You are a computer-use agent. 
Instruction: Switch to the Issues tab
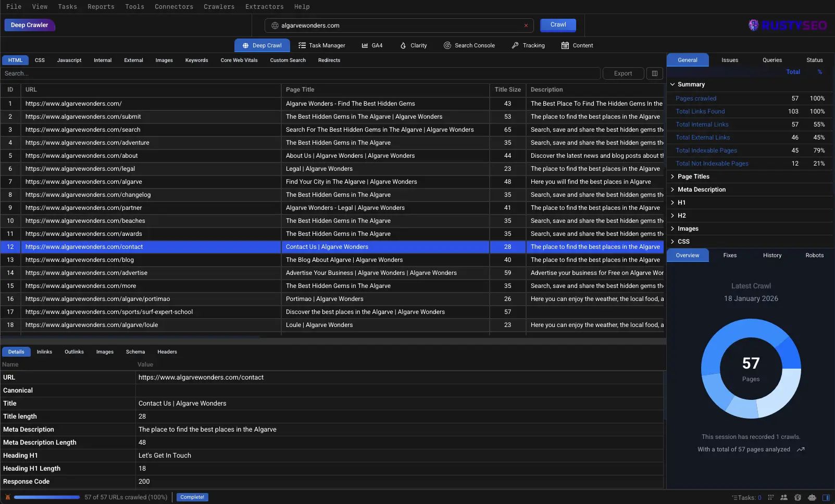point(729,60)
